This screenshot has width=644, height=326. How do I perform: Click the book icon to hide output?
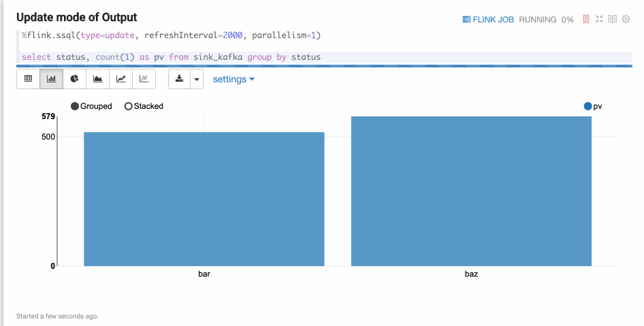point(612,19)
